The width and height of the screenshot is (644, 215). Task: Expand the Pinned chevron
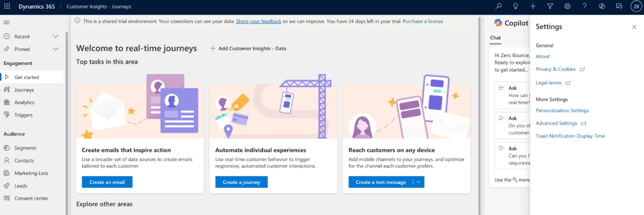[x=55, y=49]
